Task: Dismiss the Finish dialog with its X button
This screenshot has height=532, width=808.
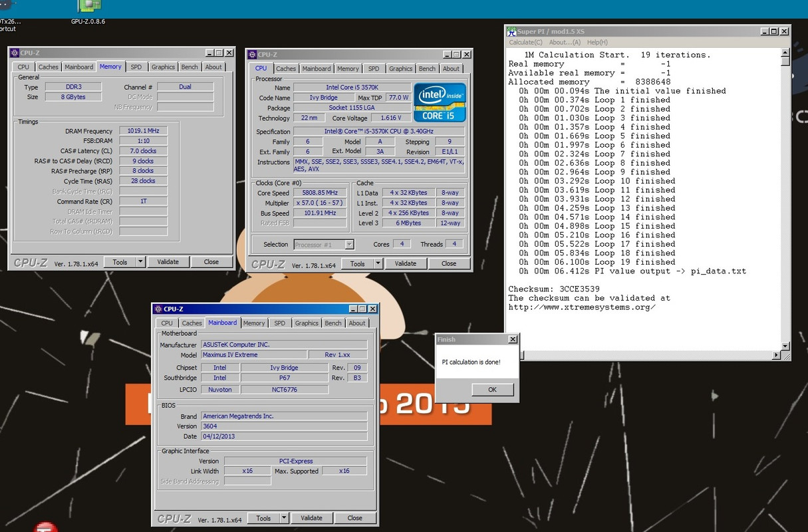Action: click(x=512, y=339)
